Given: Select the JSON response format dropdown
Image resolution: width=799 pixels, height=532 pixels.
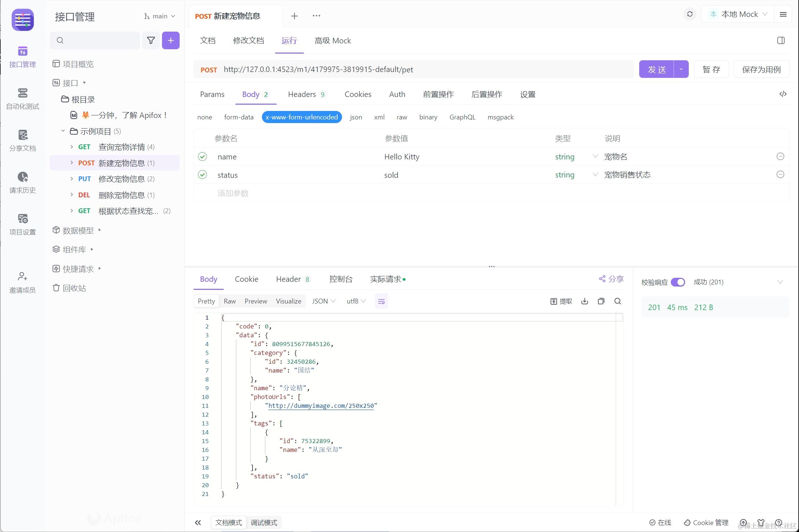Looking at the screenshot, I should 324,301.
